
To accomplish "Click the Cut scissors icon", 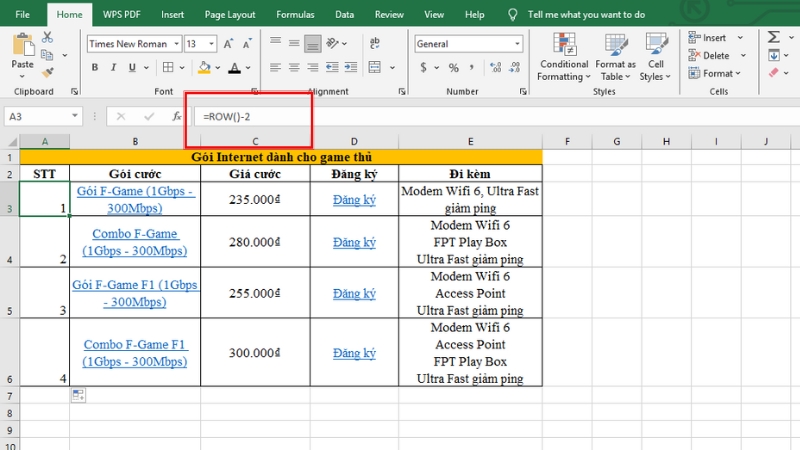I will pyautogui.click(x=47, y=38).
